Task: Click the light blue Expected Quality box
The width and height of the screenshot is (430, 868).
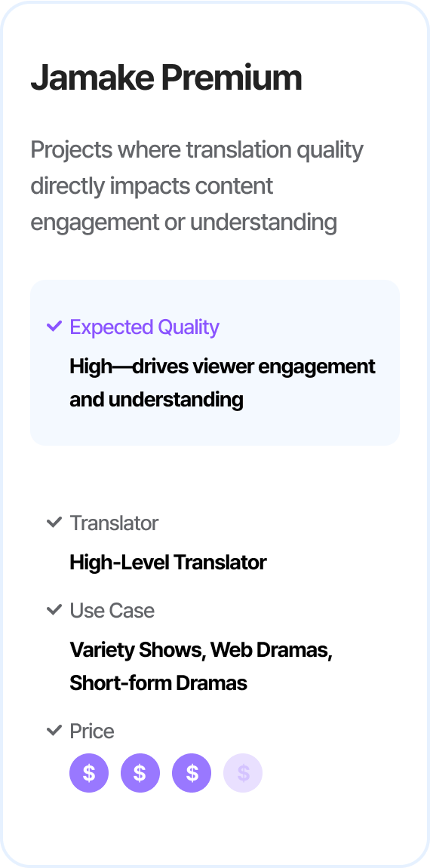Action: [x=215, y=363]
